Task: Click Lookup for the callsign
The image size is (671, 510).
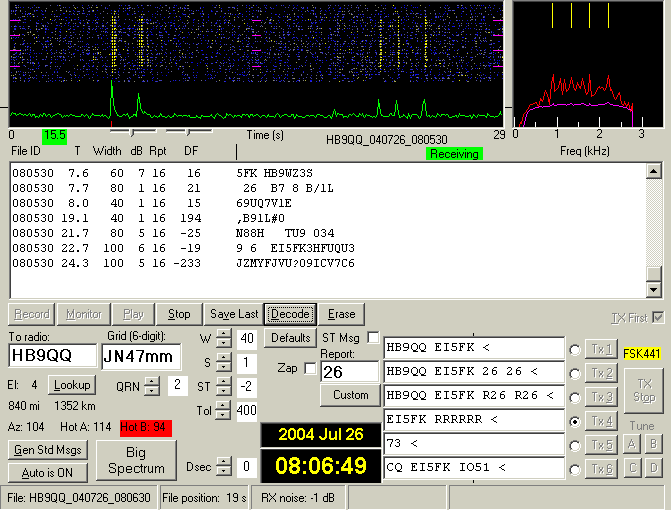Action: pyautogui.click(x=72, y=385)
